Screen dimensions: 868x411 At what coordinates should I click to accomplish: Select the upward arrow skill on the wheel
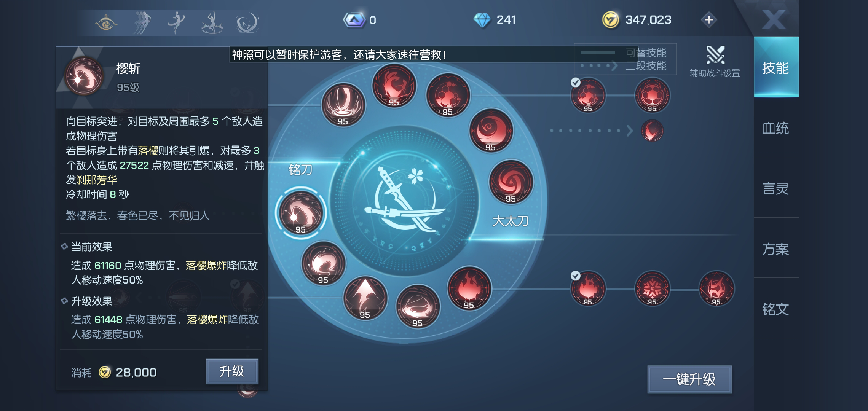click(x=365, y=299)
